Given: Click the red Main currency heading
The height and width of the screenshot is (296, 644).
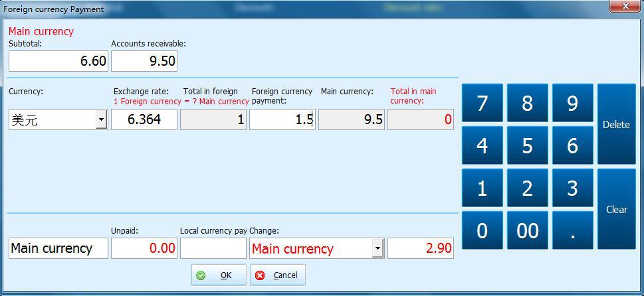Looking at the screenshot, I should click(41, 32).
